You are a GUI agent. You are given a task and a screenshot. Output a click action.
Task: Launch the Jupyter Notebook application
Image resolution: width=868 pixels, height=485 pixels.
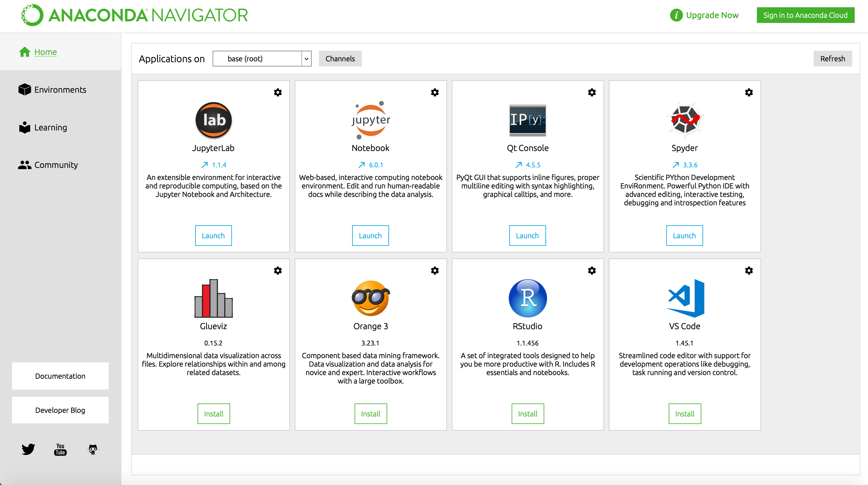(370, 236)
